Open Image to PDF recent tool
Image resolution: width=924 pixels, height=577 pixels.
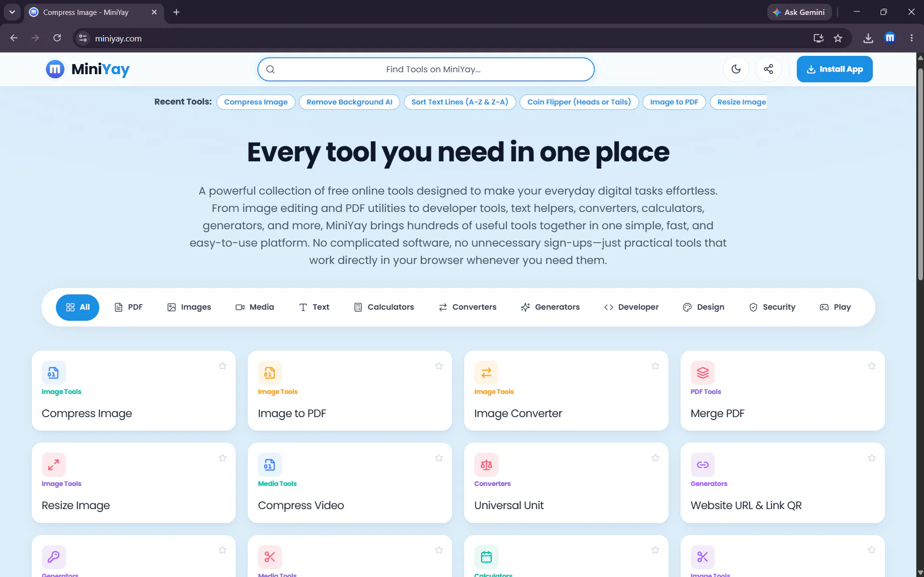[674, 102]
